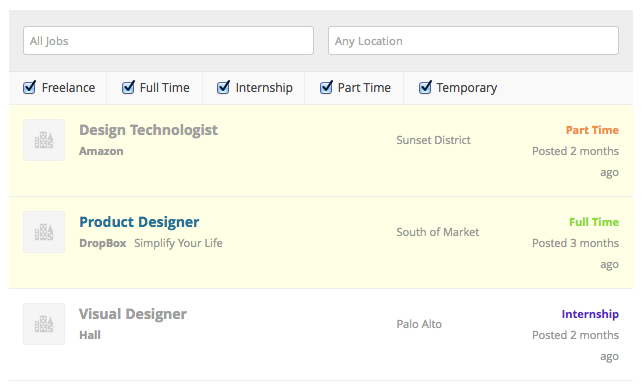
Task: Click into the Any Location field
Action: click(x=473, y=41)
